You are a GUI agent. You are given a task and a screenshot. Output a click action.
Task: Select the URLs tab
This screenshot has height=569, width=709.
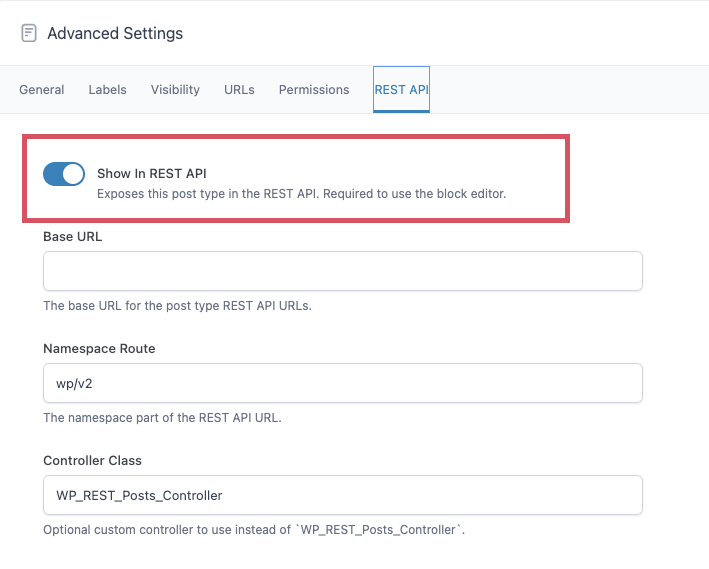pos(239,90)
